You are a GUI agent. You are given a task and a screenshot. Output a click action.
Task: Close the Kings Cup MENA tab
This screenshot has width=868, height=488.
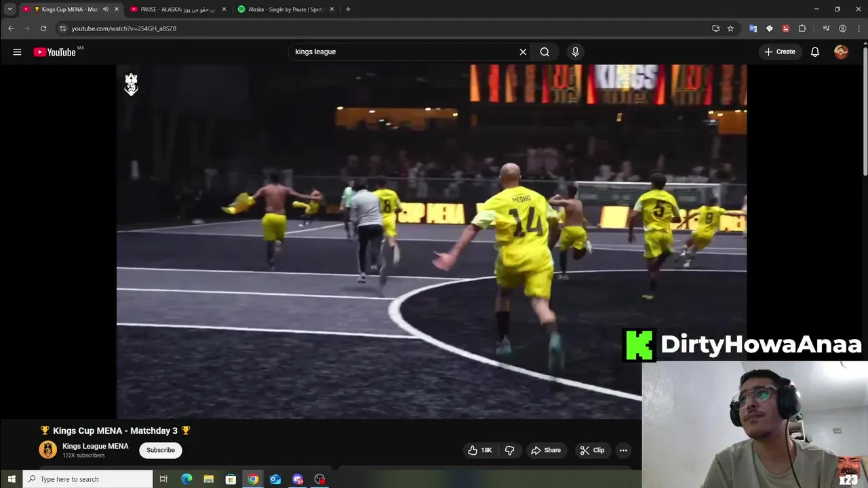pos(117,9)
